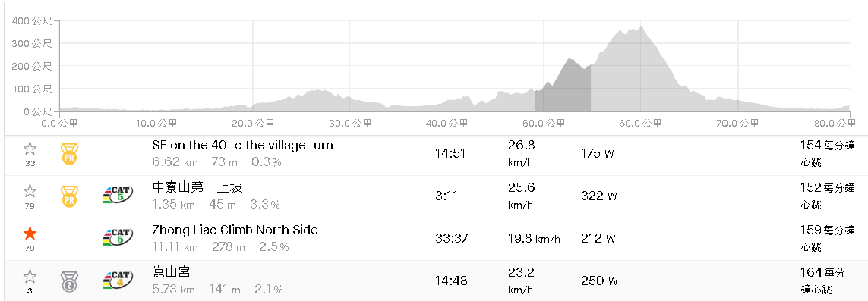This screenshot has width=868, height=301.
Task: Click CAT 4 badge for 崑山宮
Action: [118, 281]
